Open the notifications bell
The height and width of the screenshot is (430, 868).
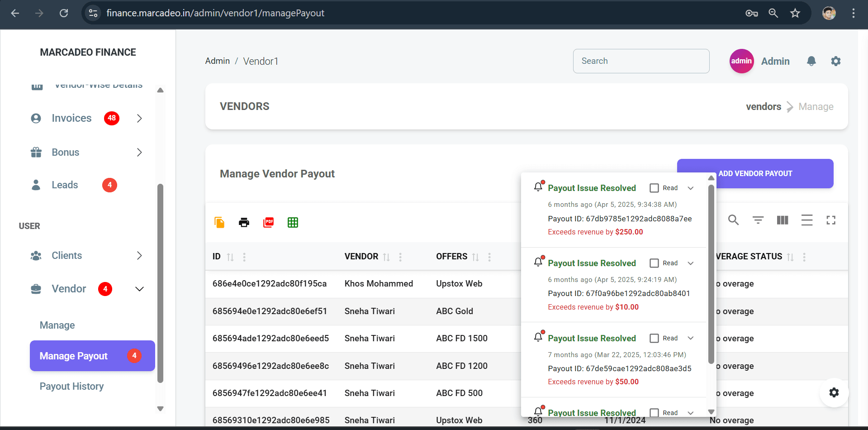click(x=811, y=61)
